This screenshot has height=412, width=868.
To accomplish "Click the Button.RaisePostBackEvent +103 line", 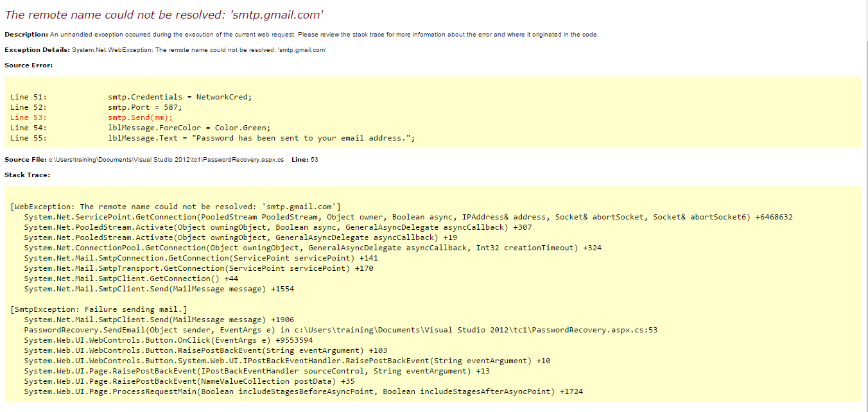I will 205,350.
